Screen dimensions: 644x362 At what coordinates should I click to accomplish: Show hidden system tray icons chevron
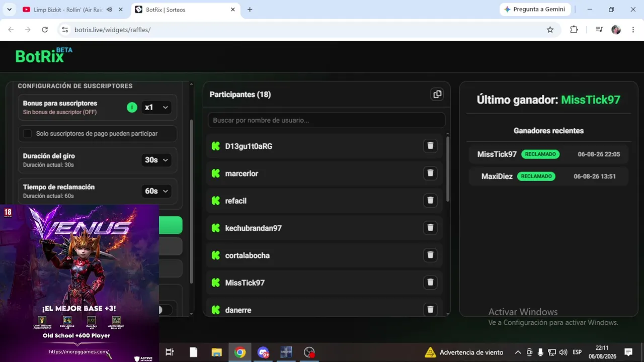[x=518, y=352]
